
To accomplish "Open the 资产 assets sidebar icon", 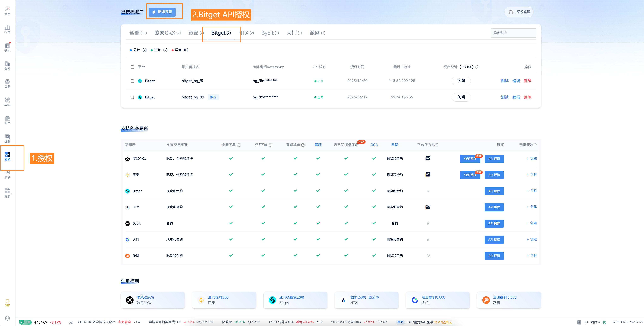I will 7,120.
